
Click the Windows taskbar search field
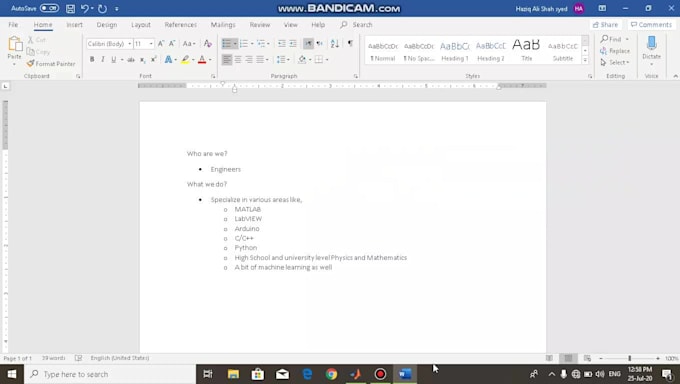[x=110, y=374]
